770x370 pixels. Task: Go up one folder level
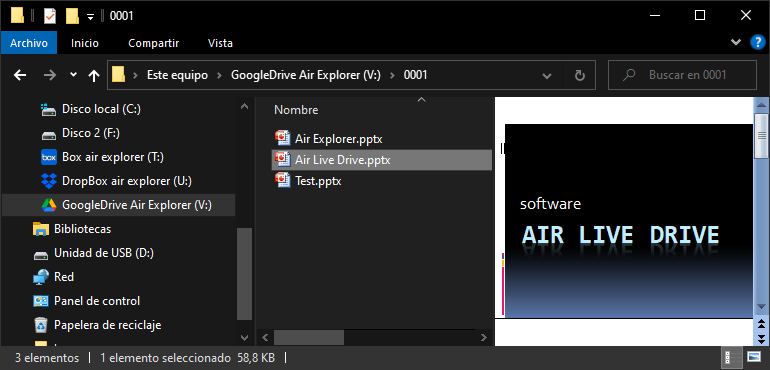(94, 75)
